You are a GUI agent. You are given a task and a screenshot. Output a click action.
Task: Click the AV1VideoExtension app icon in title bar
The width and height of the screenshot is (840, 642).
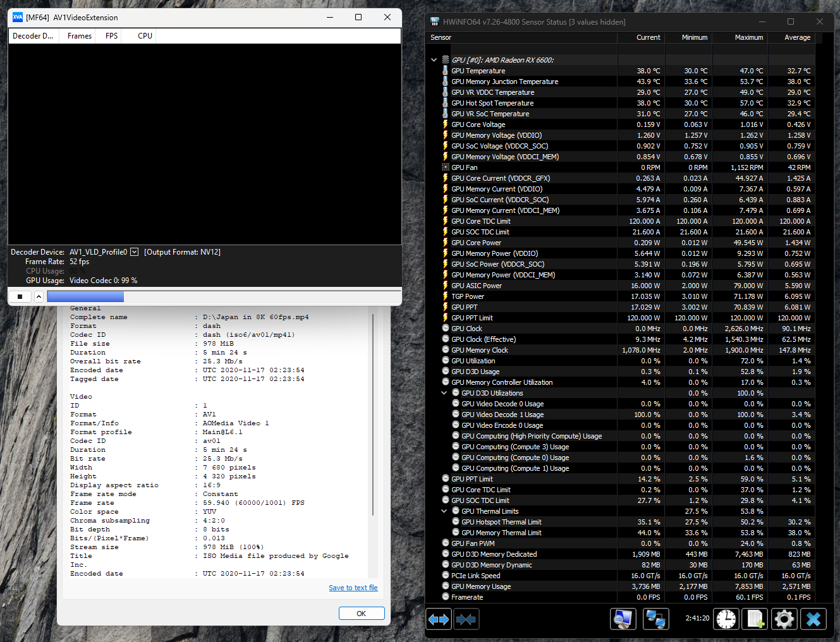click(18, 17)
